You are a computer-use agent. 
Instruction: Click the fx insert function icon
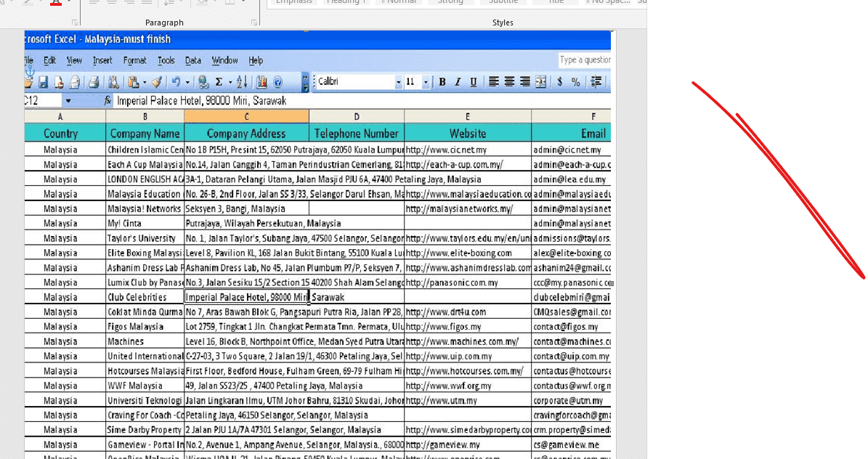(x=108, y=101)
